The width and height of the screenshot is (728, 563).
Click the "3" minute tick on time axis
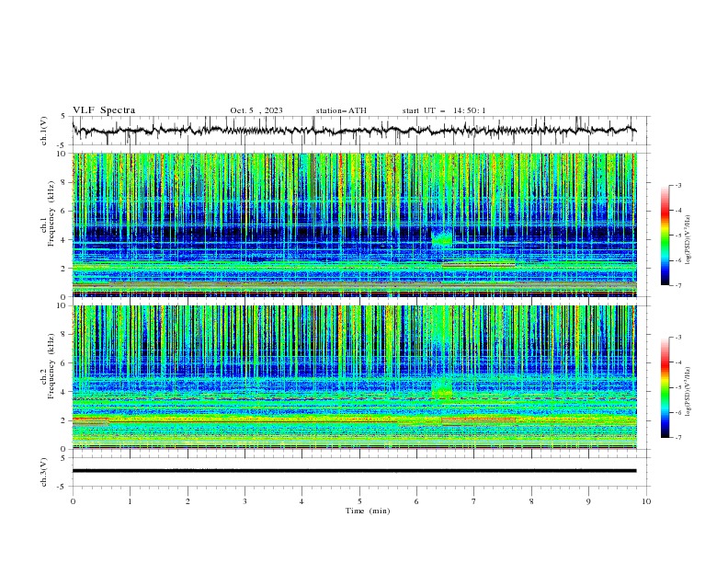click(245, 501)
